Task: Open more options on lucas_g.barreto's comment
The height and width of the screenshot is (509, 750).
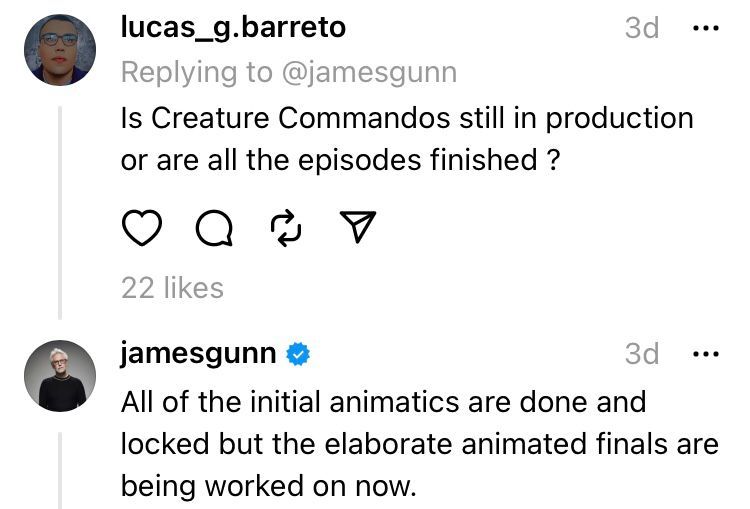Action: tap(705, 28)
